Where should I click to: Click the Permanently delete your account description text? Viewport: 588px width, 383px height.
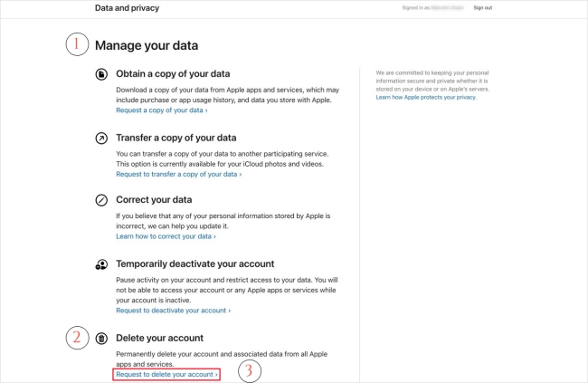[x=222, y=359]
